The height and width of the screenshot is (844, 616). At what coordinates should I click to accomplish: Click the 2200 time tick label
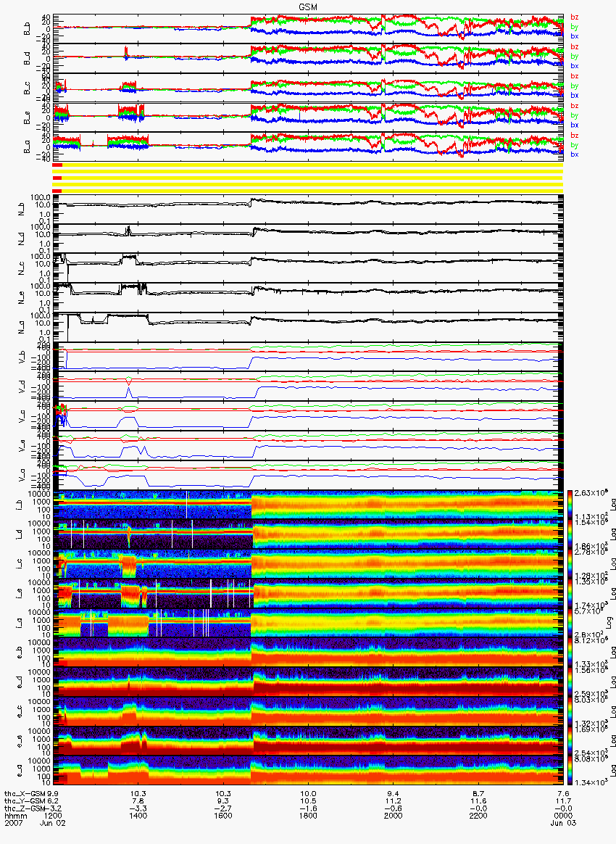pyautogui.click(x=478, y=816)
